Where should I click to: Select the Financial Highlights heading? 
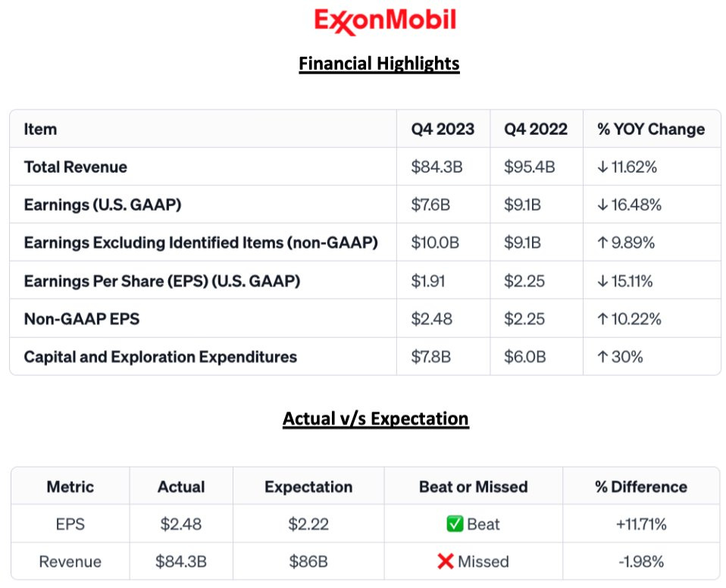click(379, 64)
